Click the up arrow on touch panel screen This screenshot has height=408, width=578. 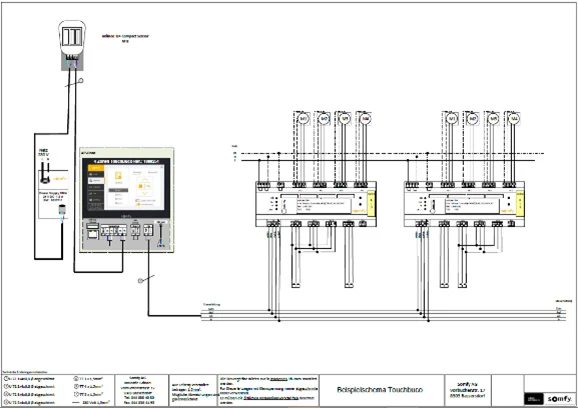click(144, 179)
